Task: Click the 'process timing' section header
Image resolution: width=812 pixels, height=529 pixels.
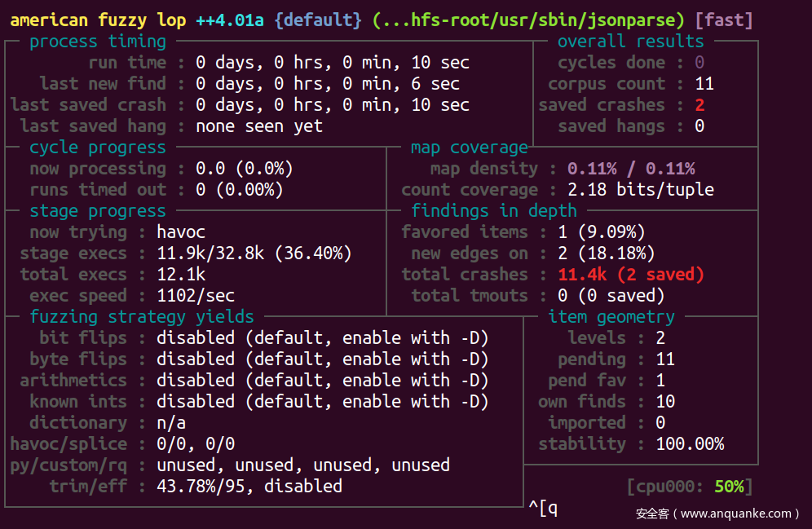Action: tap(97, 42)
